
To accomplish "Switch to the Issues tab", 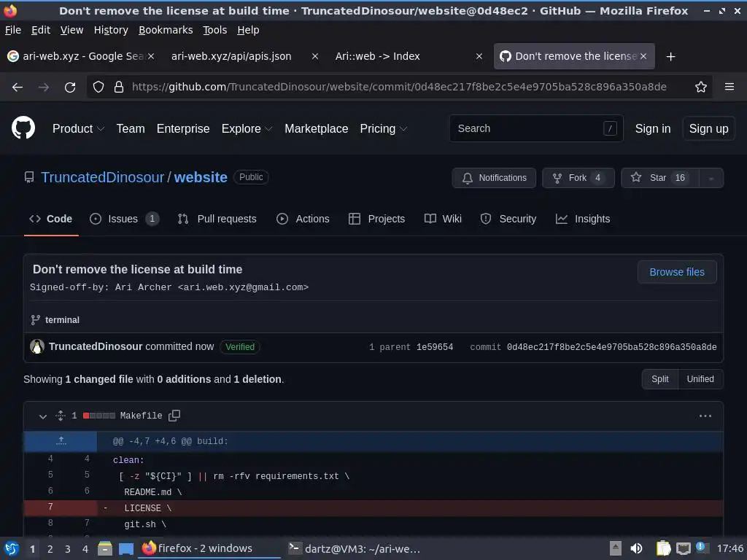I will 124,219.
